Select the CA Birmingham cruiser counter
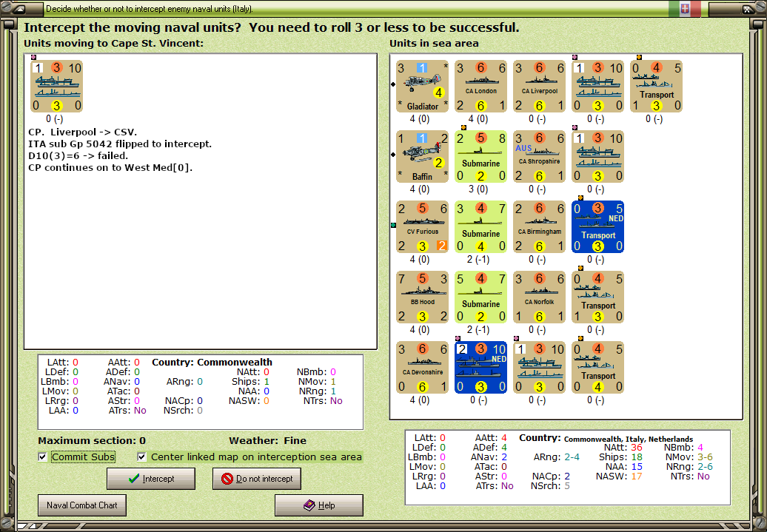 (540, 227)
